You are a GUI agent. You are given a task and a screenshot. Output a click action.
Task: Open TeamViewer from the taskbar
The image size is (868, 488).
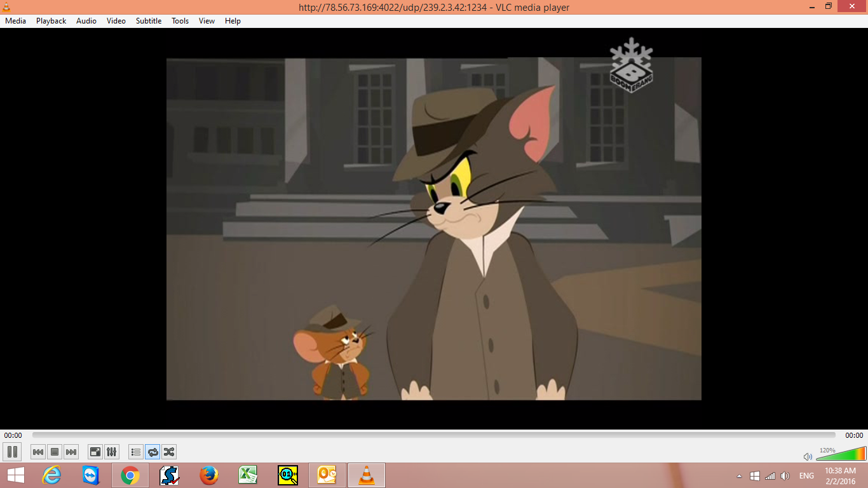[91, 475]
